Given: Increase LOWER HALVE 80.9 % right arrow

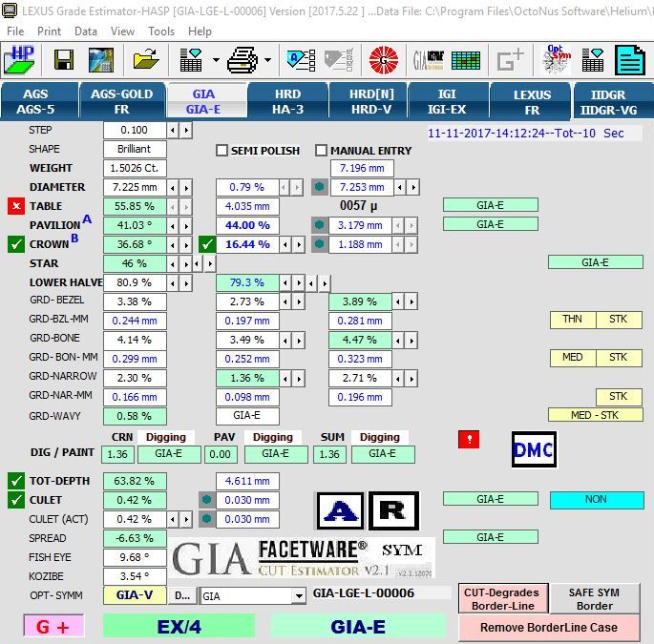Looking at the screenshot, I should pos(186,283).
